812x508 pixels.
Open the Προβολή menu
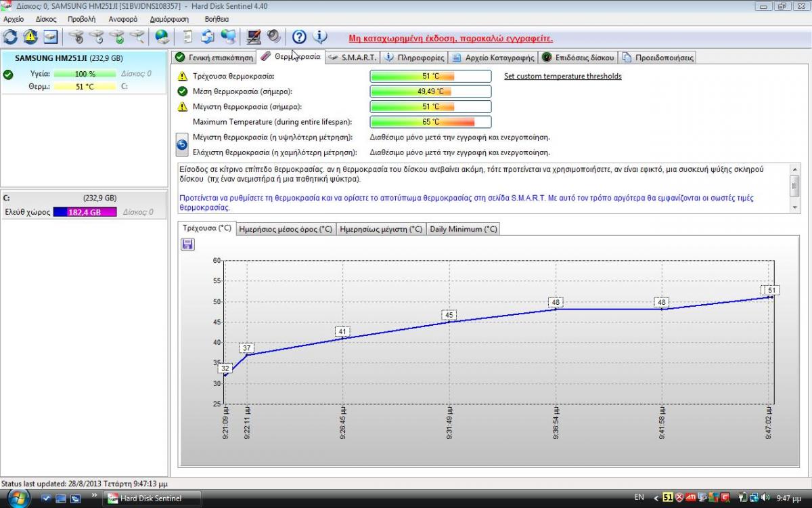coord(81,19)
